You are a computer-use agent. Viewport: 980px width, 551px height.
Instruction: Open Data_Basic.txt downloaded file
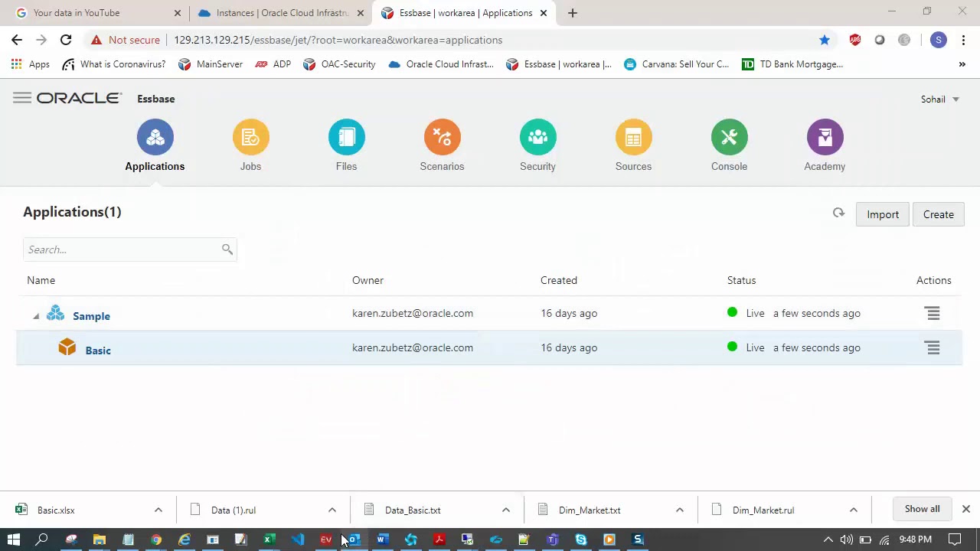click(413, 510)
